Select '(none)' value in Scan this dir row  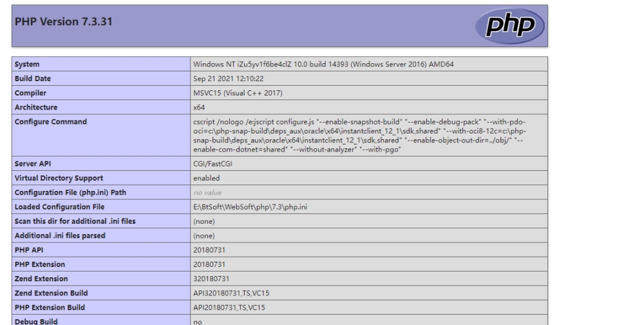tap(204, 221)
